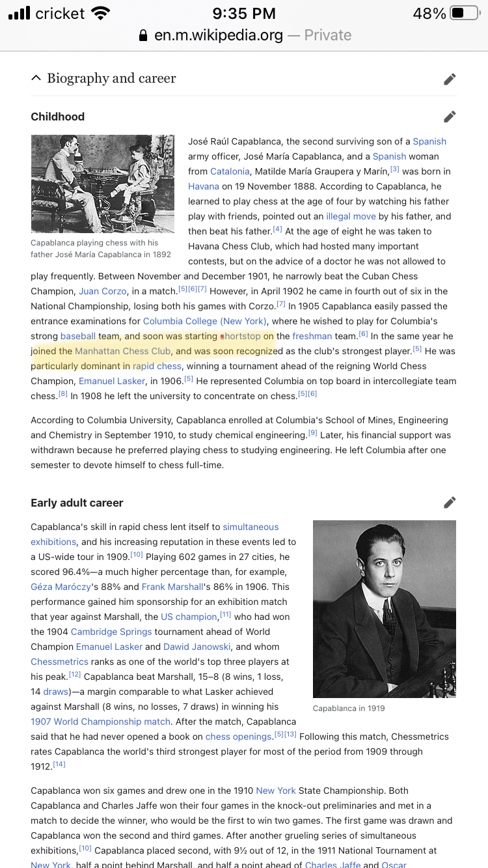Tap citation [13] after chess openings
Viewport: 488px width, 868px height.
pos(290,735)
